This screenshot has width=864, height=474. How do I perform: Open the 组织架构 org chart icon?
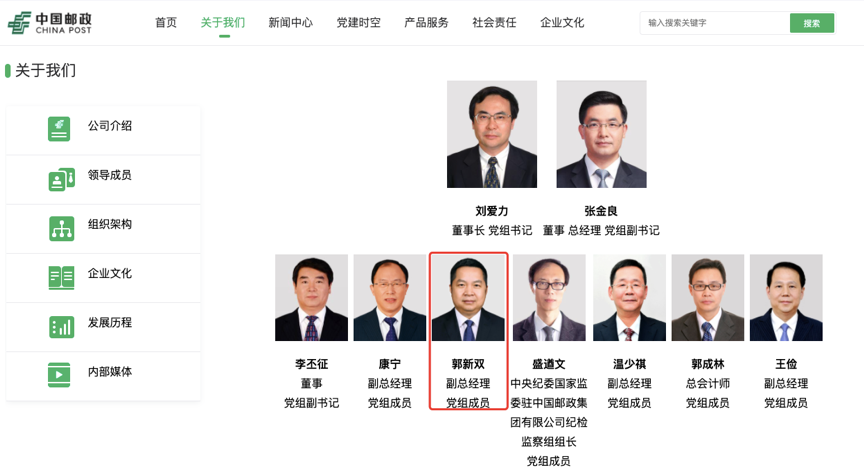[61, 228]
